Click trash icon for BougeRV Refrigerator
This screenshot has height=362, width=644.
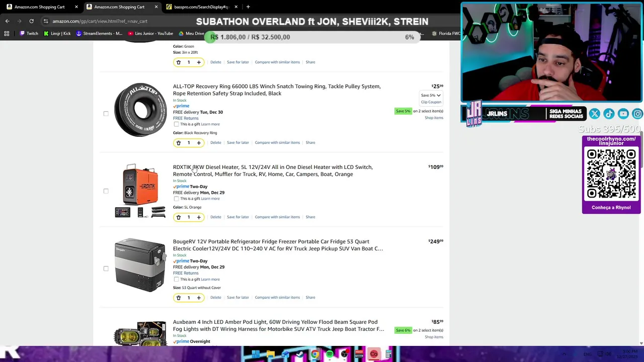coord(178,298)
